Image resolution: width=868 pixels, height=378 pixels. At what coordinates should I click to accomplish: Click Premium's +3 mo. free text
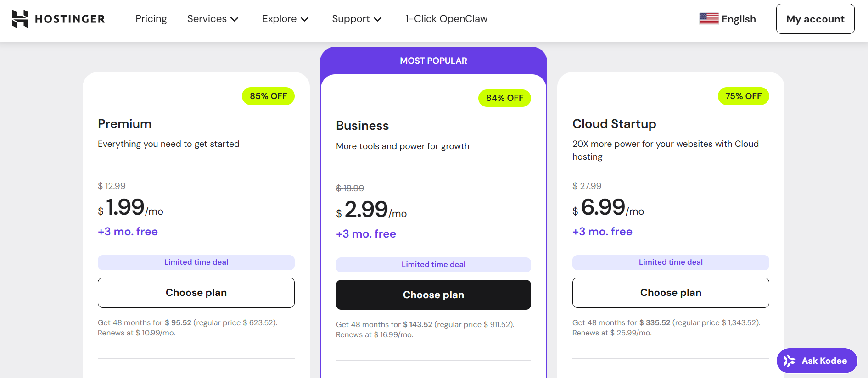click(128, 232)
